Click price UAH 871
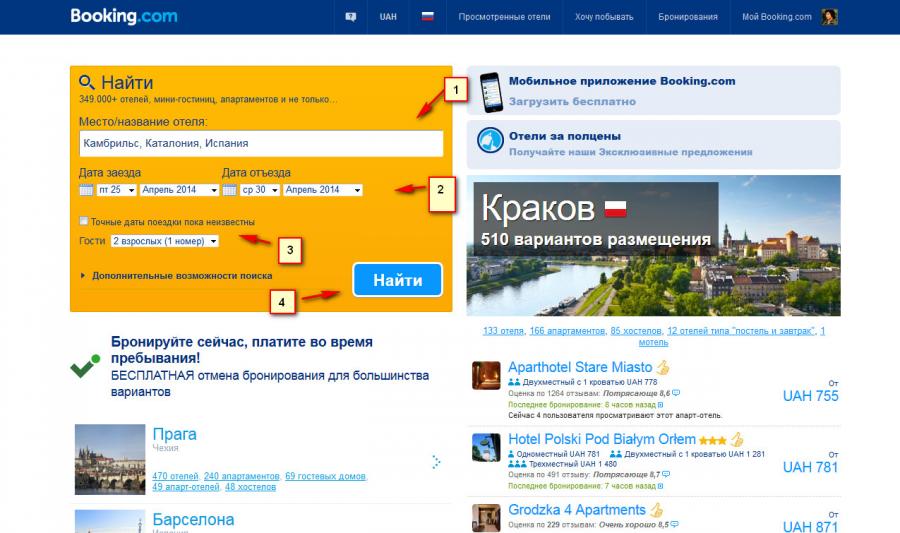 click(x=810, y=526)
